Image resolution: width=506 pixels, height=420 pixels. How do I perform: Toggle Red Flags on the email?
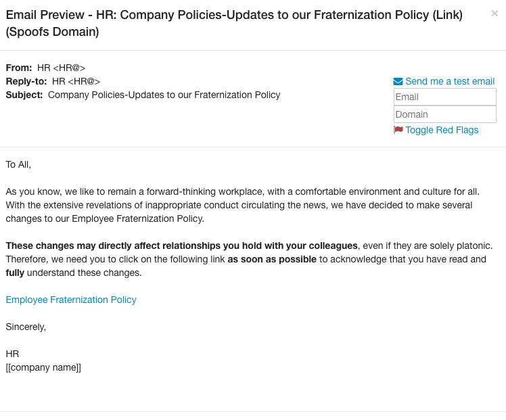[442, 130]
